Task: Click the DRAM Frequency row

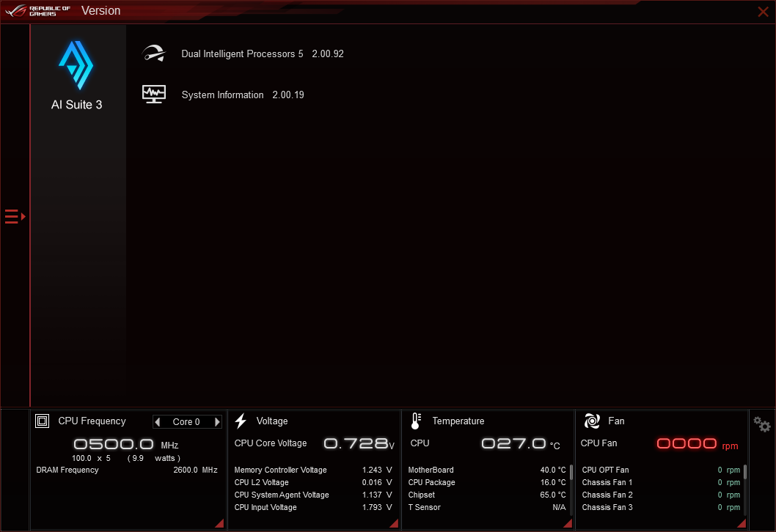Action: pos(127,470)
